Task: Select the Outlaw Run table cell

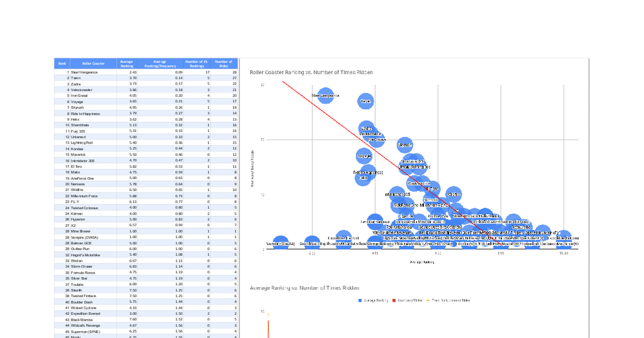Action: click(92, 249)
